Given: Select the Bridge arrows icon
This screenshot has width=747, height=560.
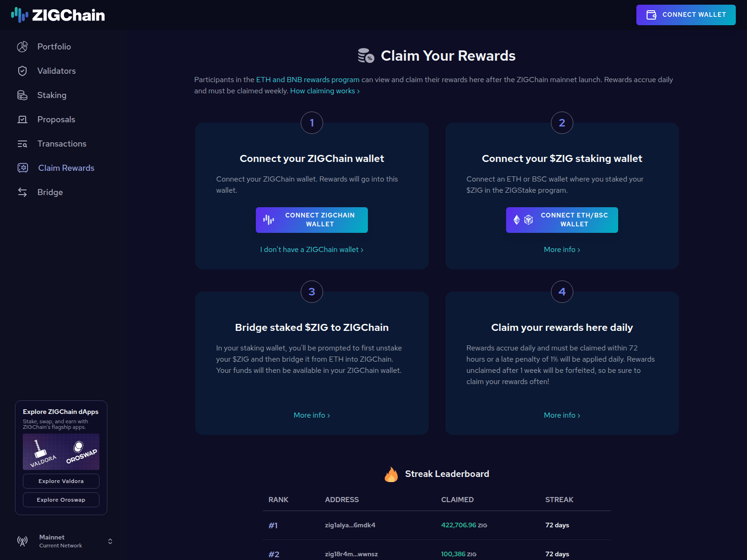Looking at the screenshot, I should (x=22, y=192).
